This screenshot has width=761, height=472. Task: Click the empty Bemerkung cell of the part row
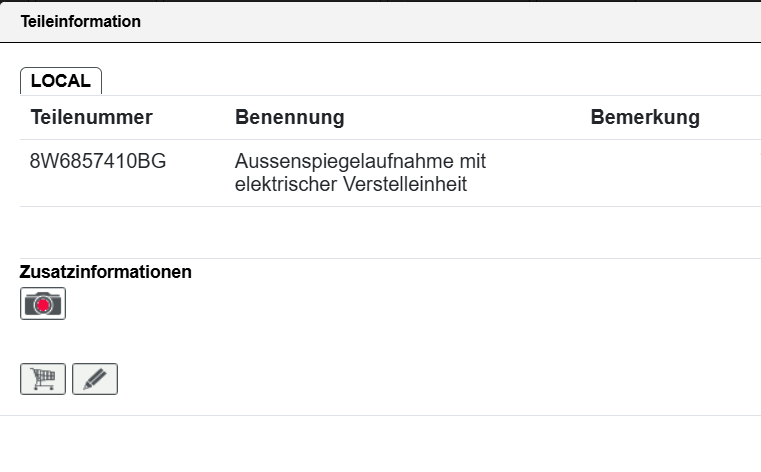[660, 172]
